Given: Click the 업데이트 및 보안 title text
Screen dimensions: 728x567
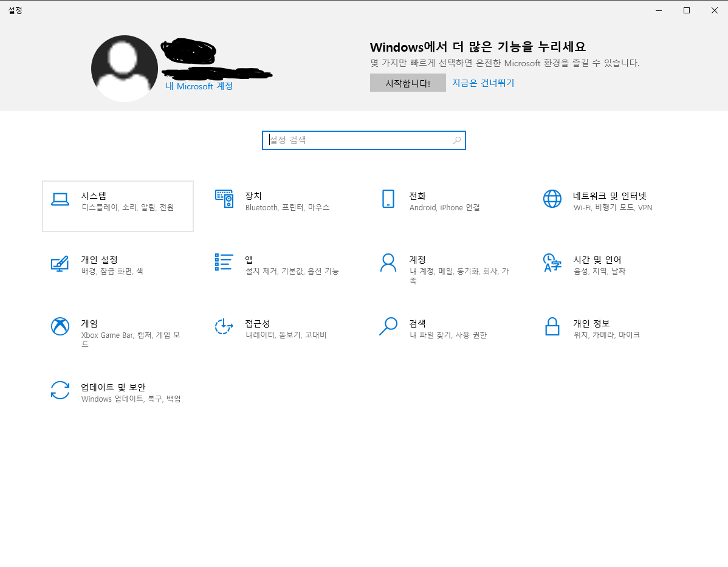Looking at the screenshot, I should 113,387.
